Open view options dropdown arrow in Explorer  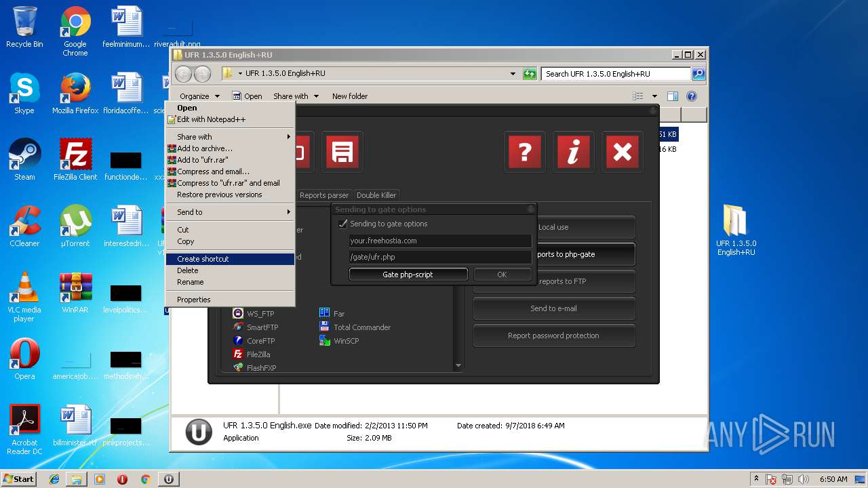pos(654,96)
